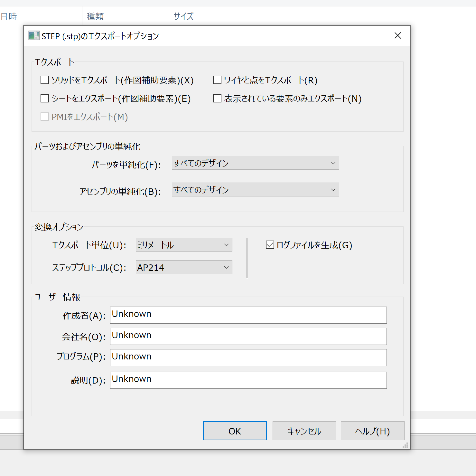Image resolution: width=476 pixels, height=476 pixels.
Task: Open the パーツを単純化 dropdown
Action: pos(255,163)
